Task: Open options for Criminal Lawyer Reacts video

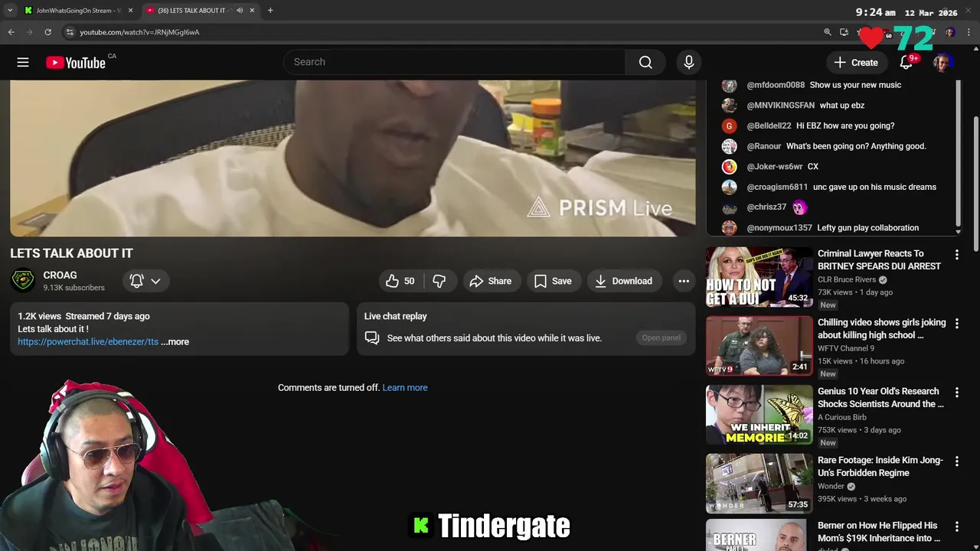Action: click(x=956, y=254)
